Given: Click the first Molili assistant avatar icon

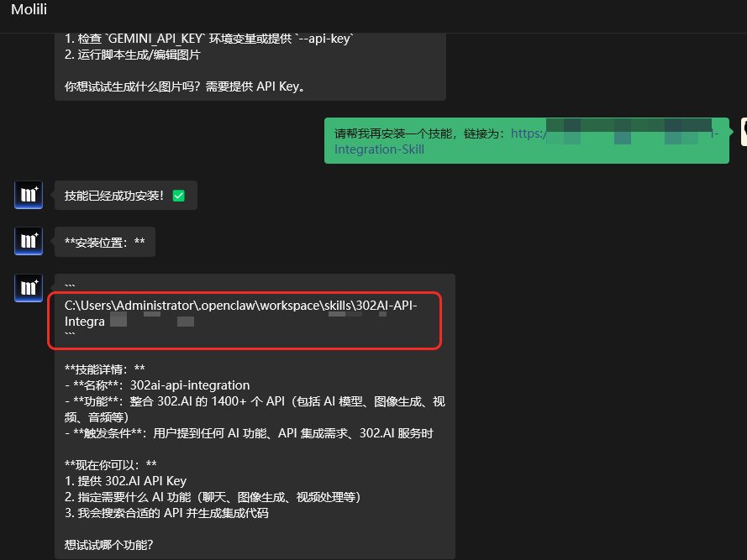Looking at the screenshot, I should pyautogui.click(x=28, y=195).
